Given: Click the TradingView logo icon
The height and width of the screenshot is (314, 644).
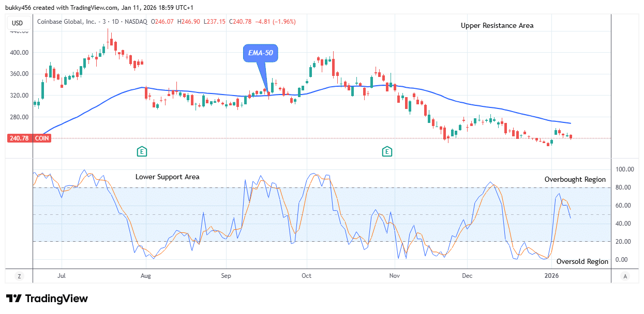Looking at the screenshot, I should [13, 299].
